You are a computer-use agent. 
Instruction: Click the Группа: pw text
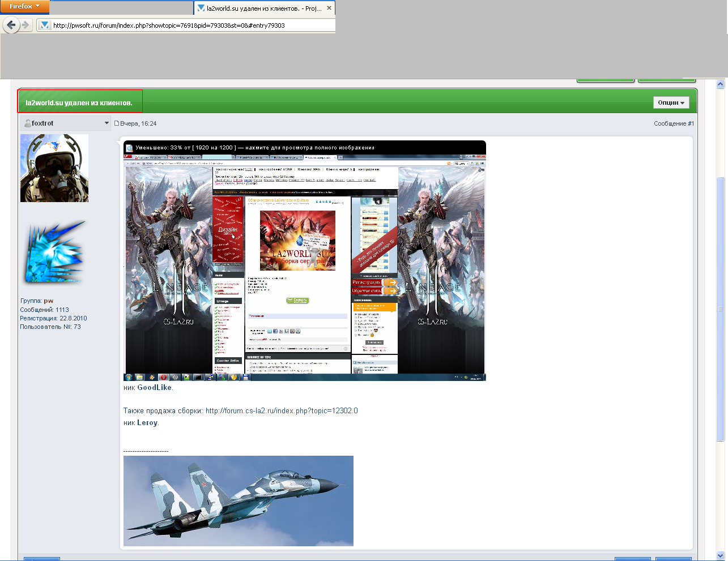click(37, 301)
